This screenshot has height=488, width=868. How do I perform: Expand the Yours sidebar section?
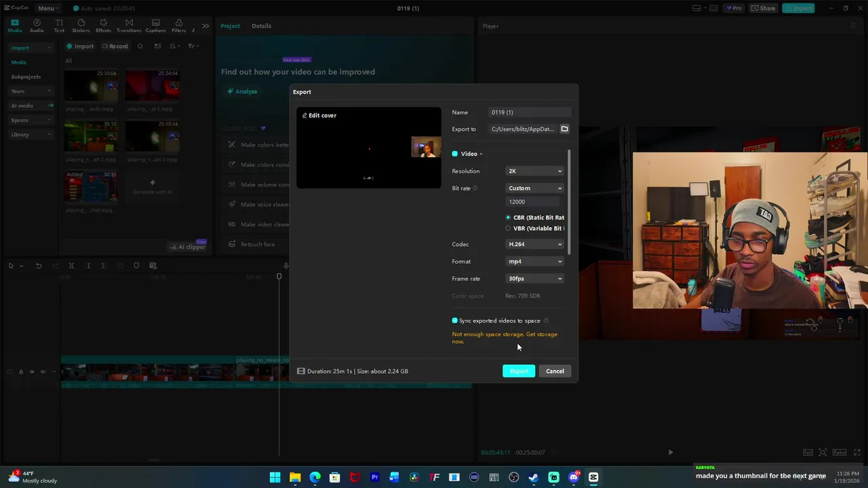pyautogui.click(x=31, y=91)
